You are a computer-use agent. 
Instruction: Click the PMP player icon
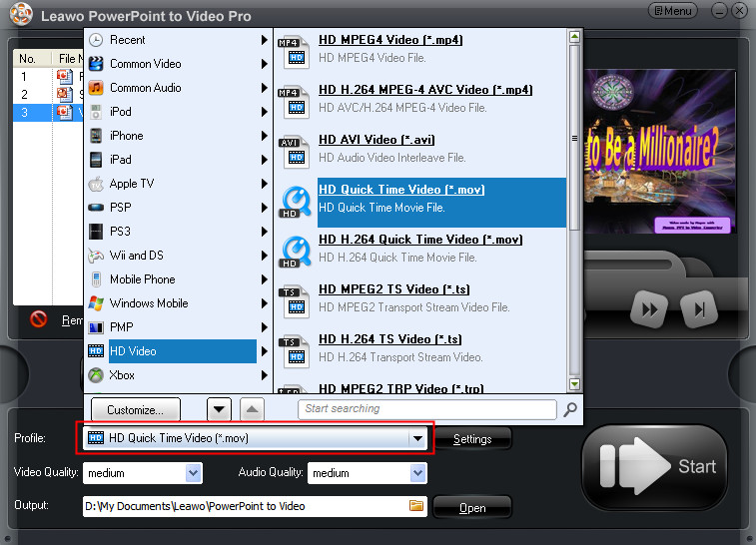click(x=96, y=327)
